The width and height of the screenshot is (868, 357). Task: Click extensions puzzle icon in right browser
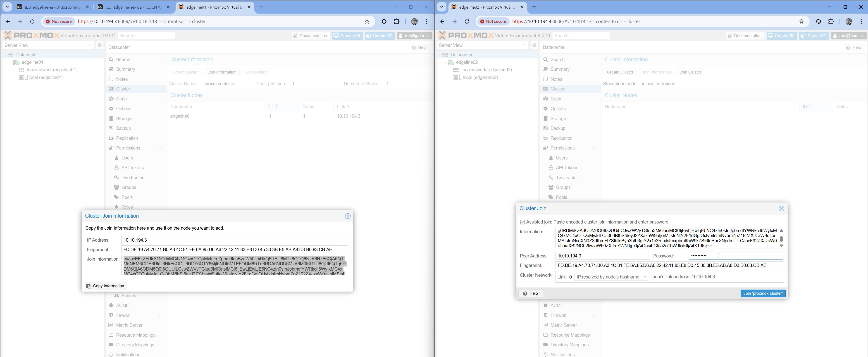coord(831,21)
